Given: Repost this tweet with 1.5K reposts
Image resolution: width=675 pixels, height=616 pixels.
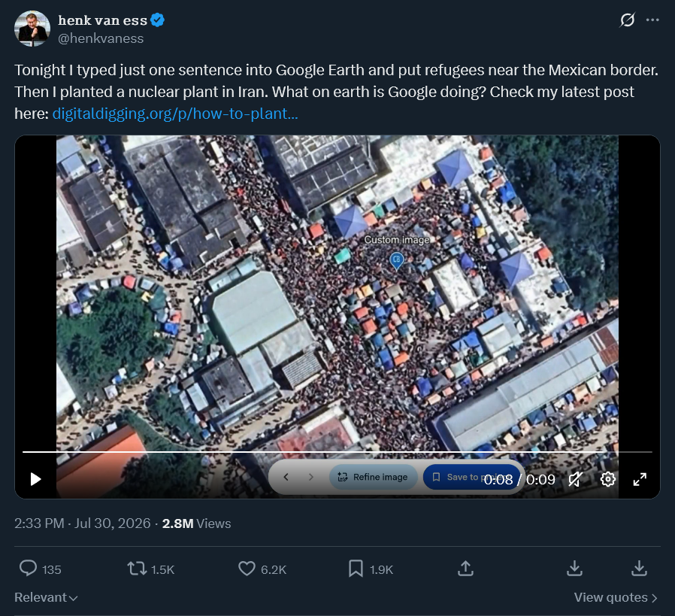Looking at the screenshot, I should tap(137, 569).
